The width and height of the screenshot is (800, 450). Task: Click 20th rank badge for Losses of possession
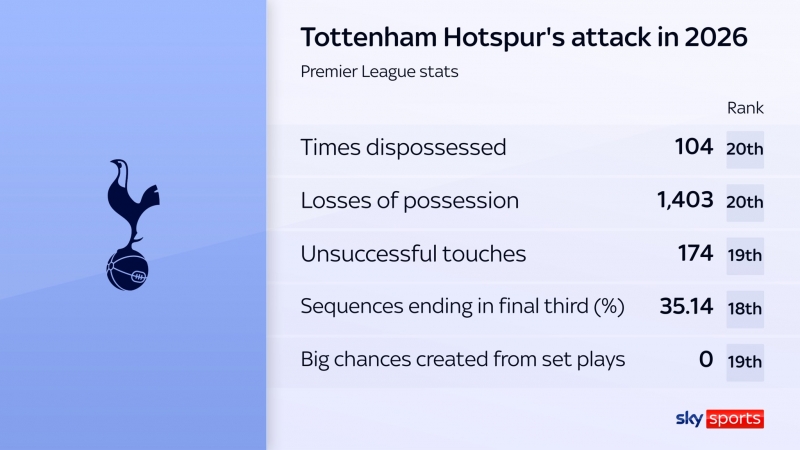click(745, 202)
